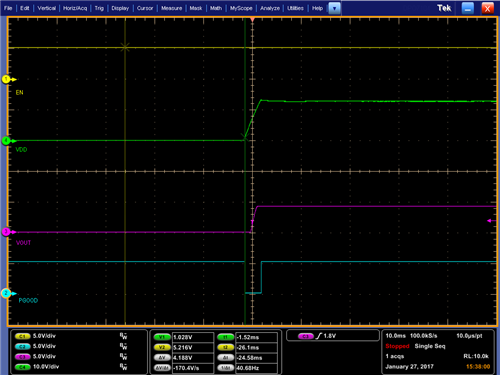Select the cyan channel 2 PGOOD marker
500x375 pixels.
pyautogui.click(x=7, y=293)
